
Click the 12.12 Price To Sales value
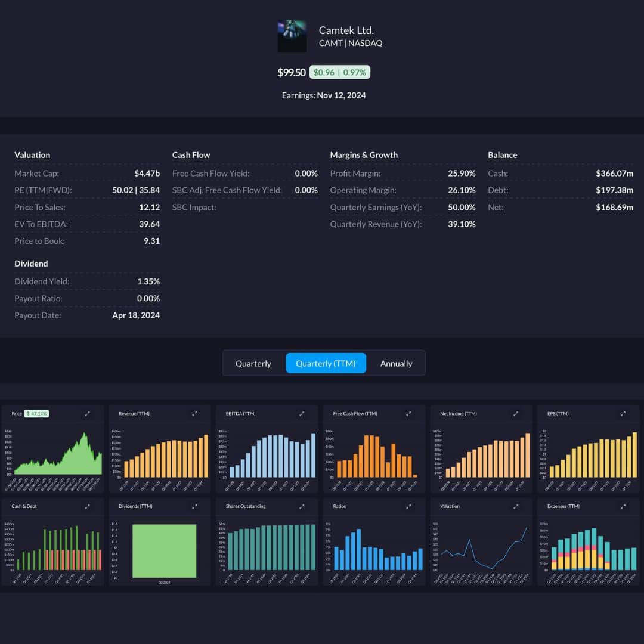pos(150,208)
